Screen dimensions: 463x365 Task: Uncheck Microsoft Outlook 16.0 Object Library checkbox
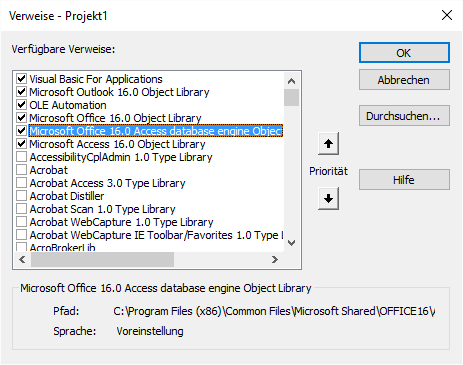click(x=22, y=92)
